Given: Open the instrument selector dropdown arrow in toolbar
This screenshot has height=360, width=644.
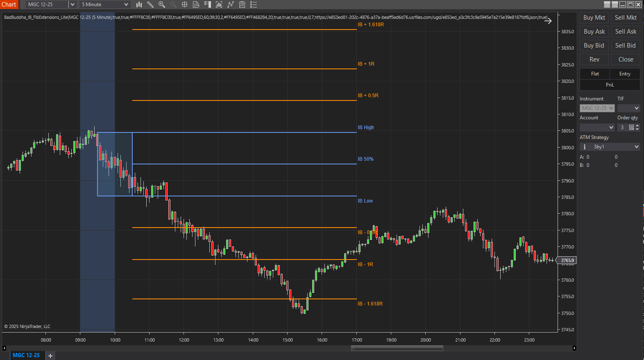Looking at the screenshot, I should [73, 5].
